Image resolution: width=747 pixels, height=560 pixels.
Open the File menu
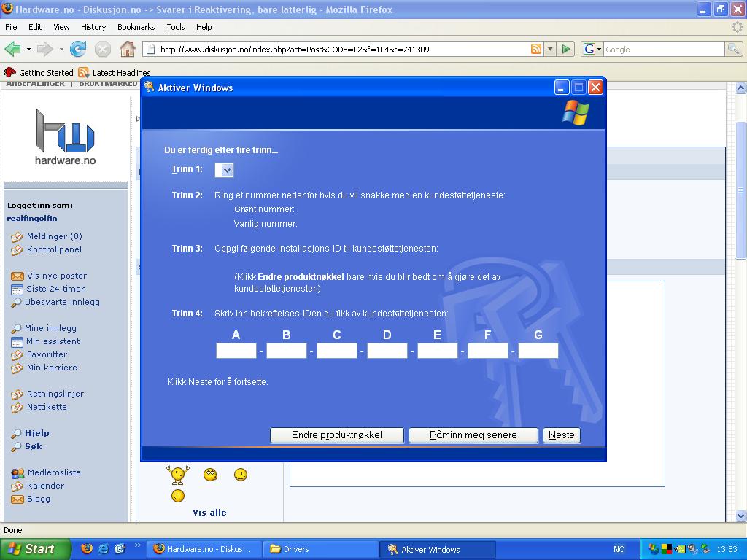pyautogui.click(x=11, y=27)
